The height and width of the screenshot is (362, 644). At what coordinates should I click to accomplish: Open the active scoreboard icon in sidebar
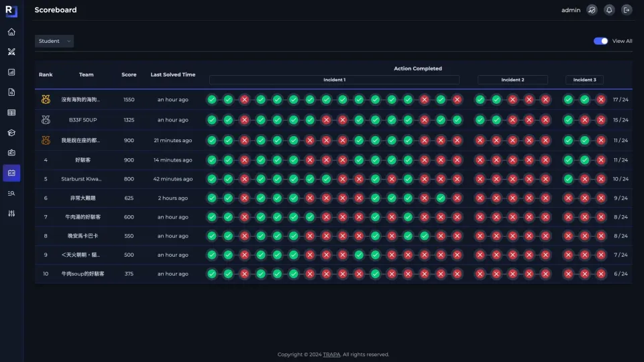coord(11,173)
